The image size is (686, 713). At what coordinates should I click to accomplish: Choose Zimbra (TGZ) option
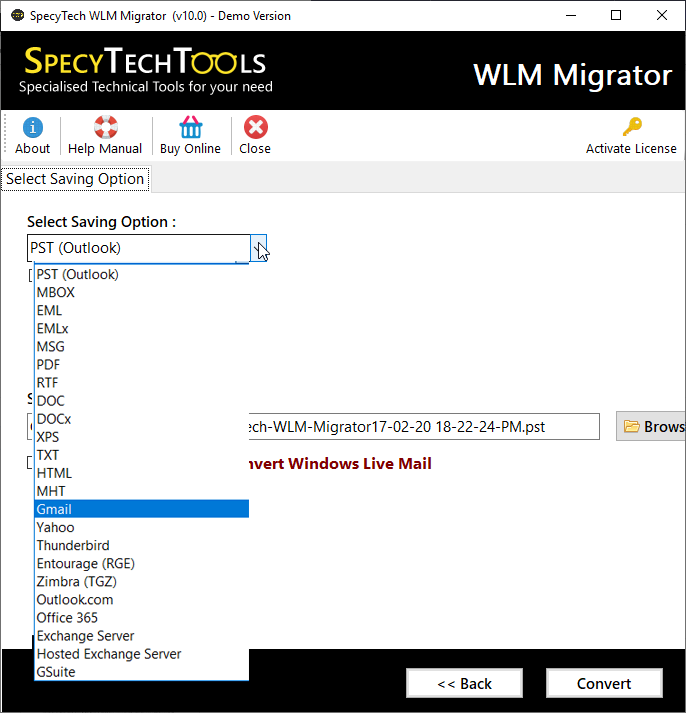[142, 582]
